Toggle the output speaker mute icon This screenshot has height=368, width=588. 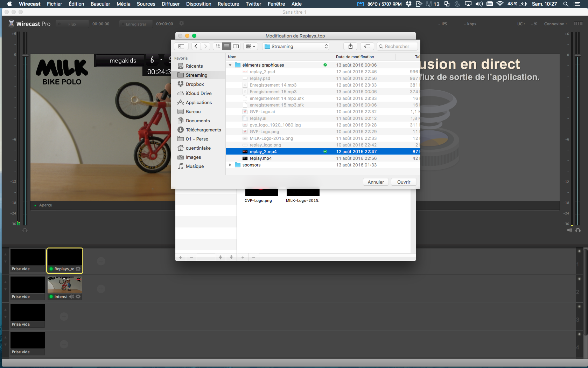(569, 230)
